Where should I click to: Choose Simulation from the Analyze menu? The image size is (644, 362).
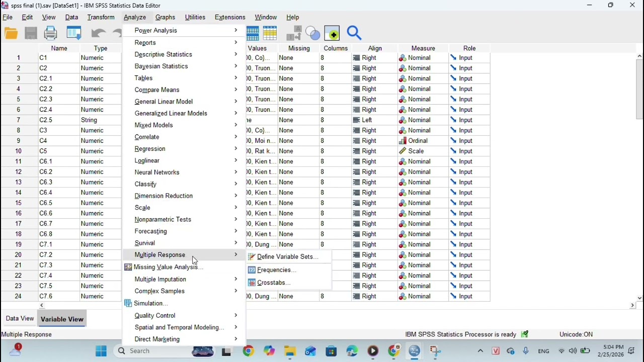tap(184, 303)
